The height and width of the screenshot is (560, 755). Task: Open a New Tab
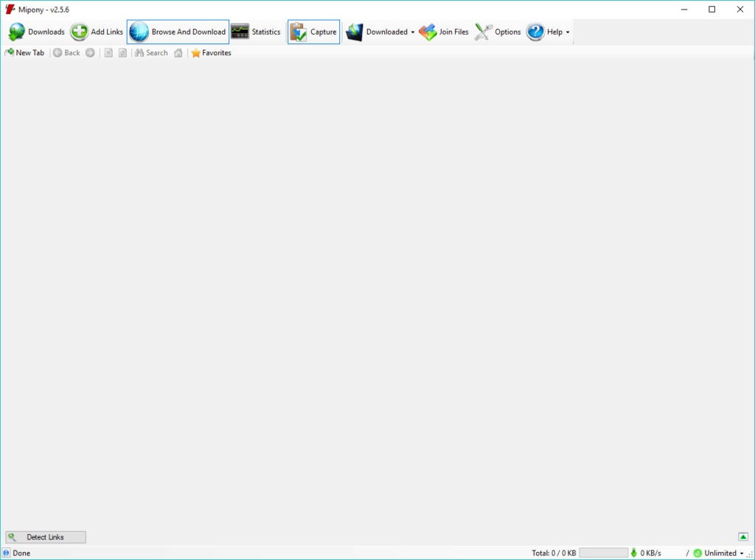24,53
